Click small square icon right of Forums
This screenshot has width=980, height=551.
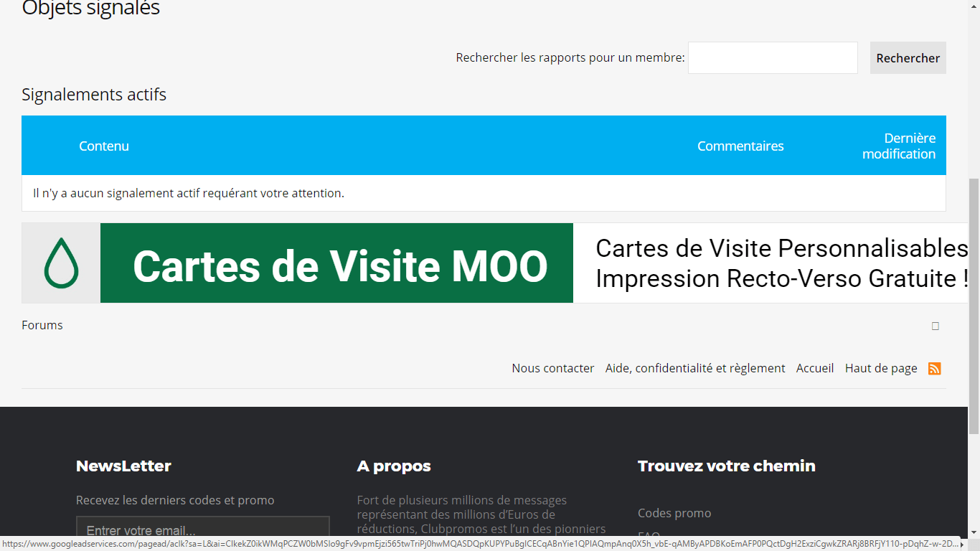pyautogui.click(x=935, y=326)
